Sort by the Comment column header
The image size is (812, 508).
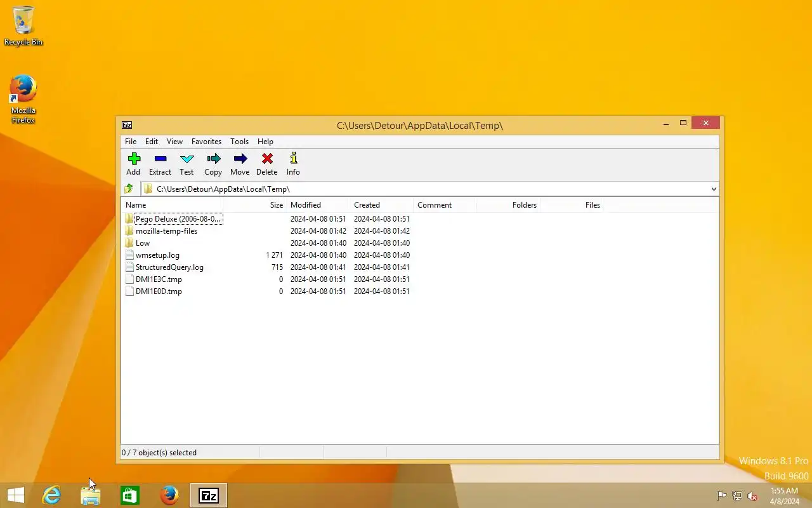click(x=445, y=205)
